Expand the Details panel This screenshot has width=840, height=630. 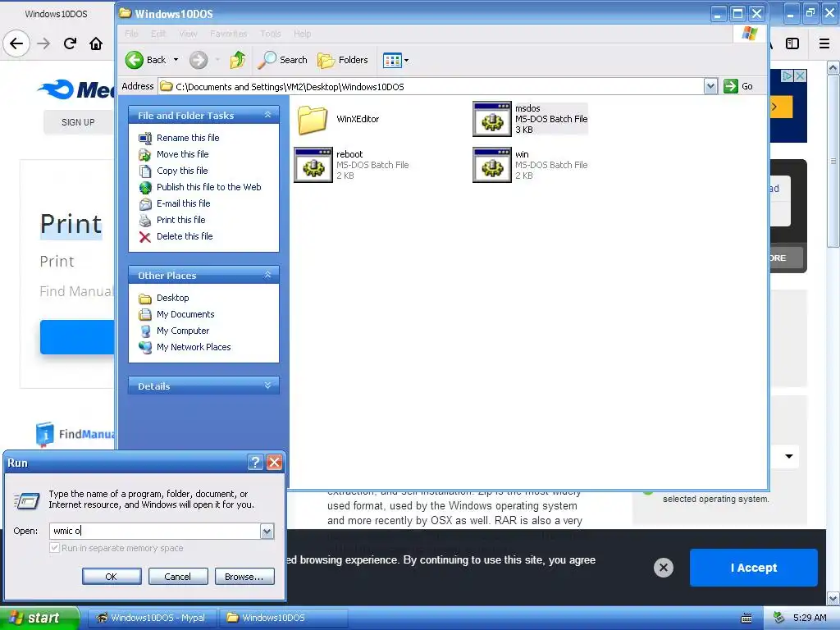point(268,386)
